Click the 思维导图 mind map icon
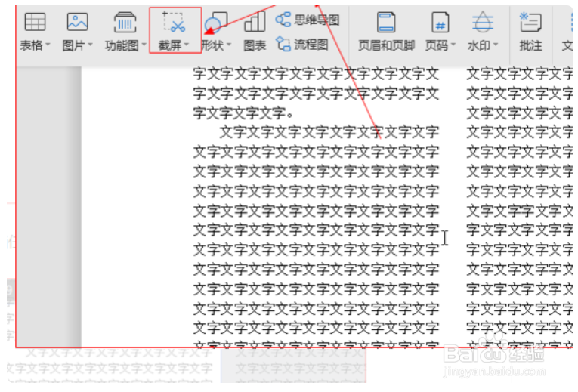 point(283,19)
